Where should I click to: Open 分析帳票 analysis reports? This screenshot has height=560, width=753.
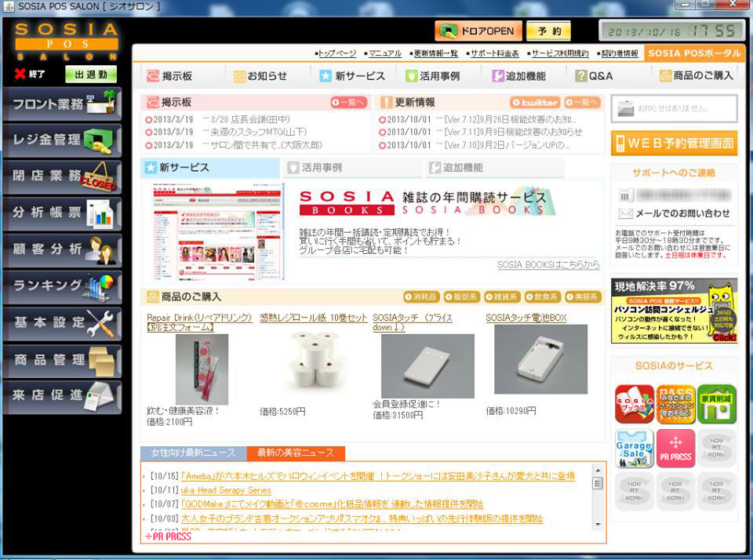point(62,213)
